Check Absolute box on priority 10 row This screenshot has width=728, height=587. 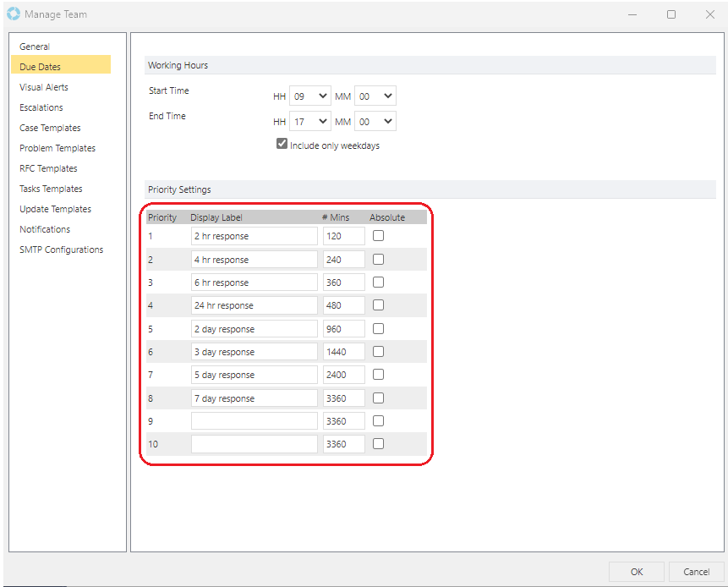(378, 444)
